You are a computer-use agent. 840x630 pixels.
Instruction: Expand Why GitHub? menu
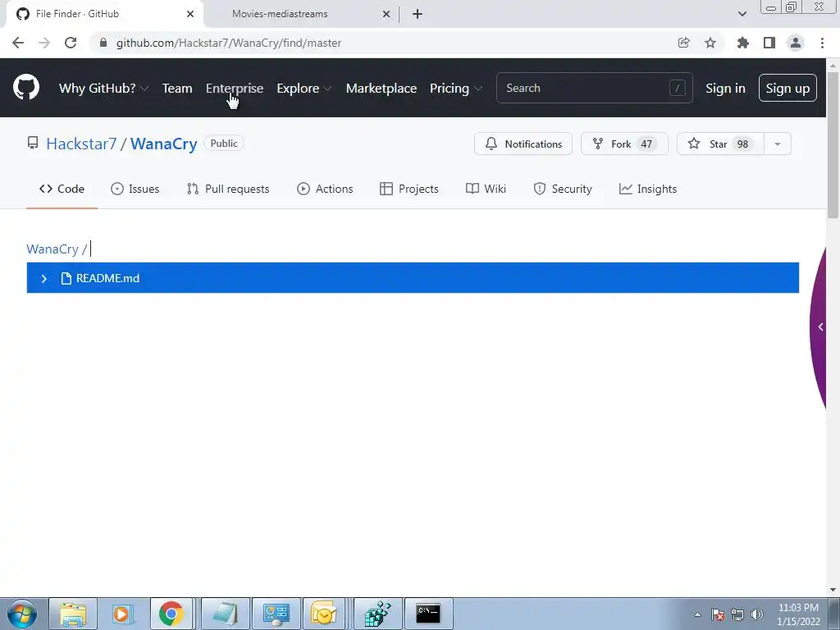(103, 89)
